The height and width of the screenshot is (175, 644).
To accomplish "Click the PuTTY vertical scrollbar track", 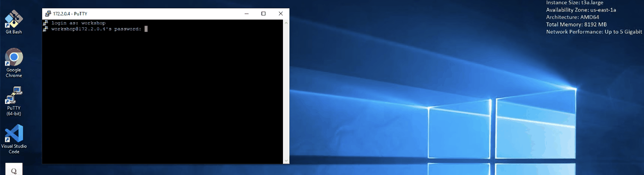I will pos(286,92).
